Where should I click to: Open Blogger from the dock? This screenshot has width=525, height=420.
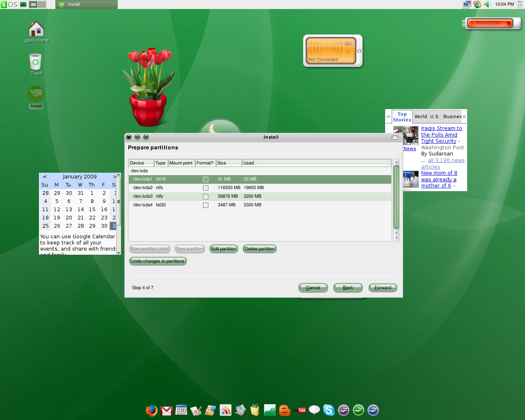(x=285, y=411)
